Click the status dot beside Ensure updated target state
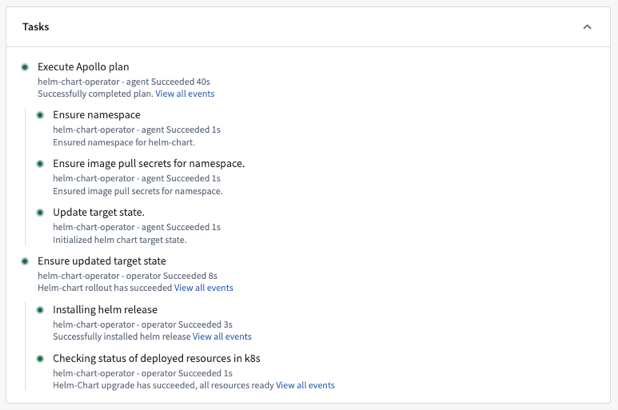The width and height of the screenshot is (618, 410). [x=25, y=261]
